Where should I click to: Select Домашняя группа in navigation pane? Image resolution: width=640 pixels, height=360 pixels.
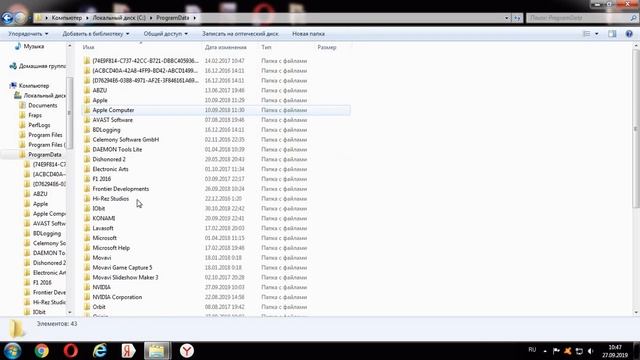tap(38, 66)
